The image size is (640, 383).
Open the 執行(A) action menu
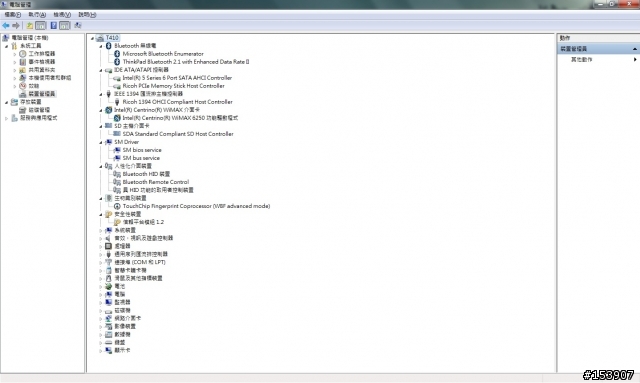coord(37,15)
